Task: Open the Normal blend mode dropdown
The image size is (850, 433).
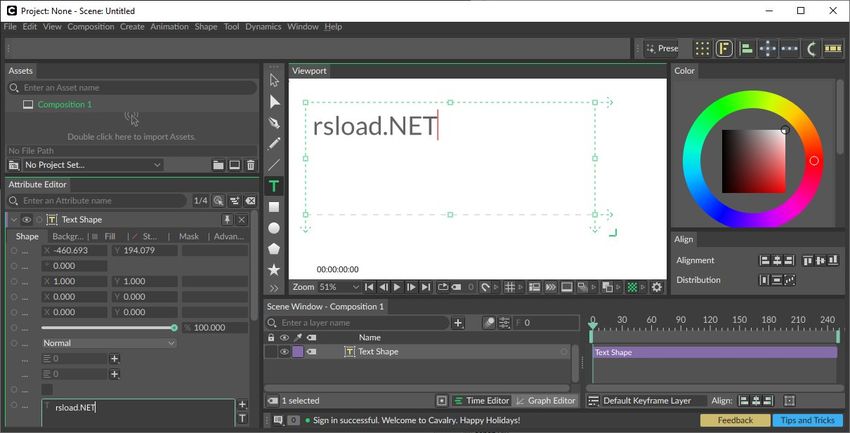Action: (109, 343)
